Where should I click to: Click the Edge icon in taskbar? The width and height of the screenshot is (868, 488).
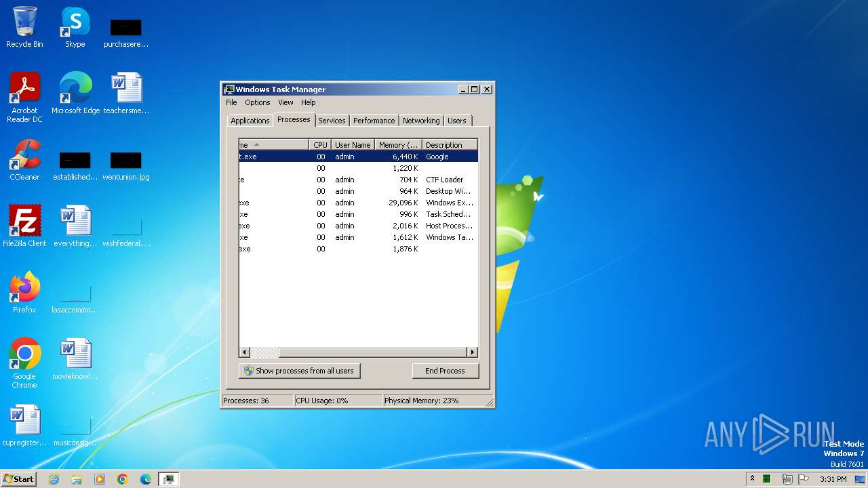pos(146,479)
